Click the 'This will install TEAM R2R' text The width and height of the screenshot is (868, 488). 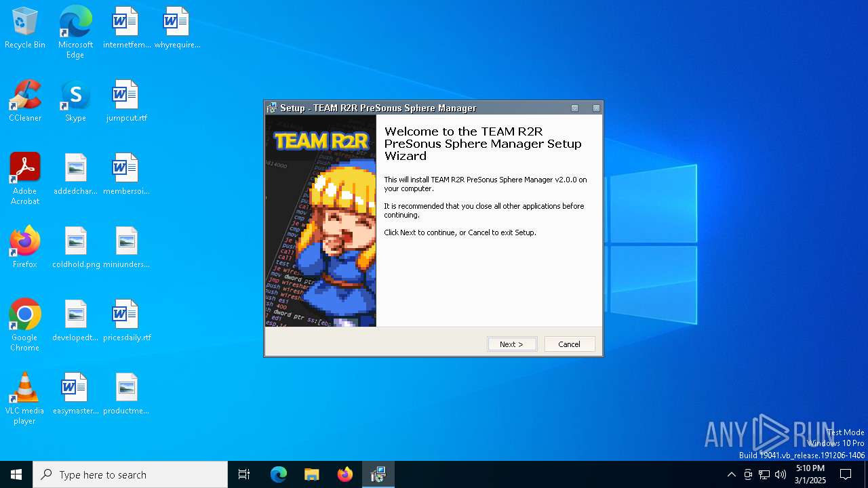[x=485, y=184]
